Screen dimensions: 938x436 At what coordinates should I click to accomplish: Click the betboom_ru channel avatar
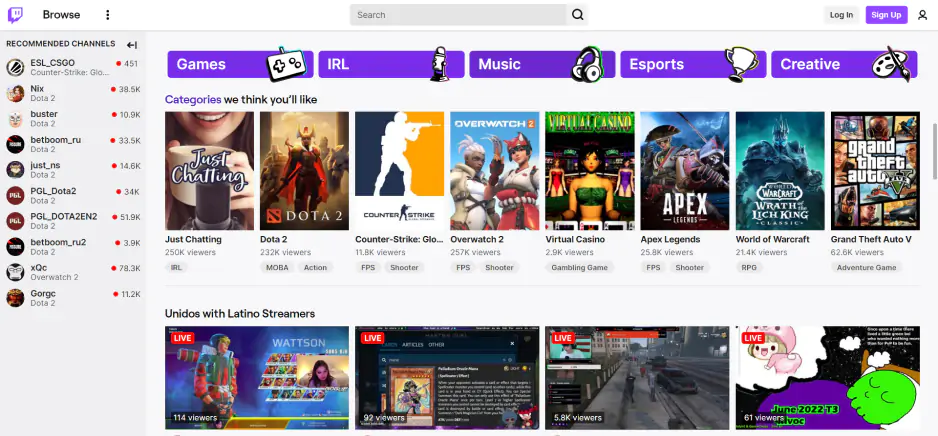pyautogui.click(x=15, y=145)
